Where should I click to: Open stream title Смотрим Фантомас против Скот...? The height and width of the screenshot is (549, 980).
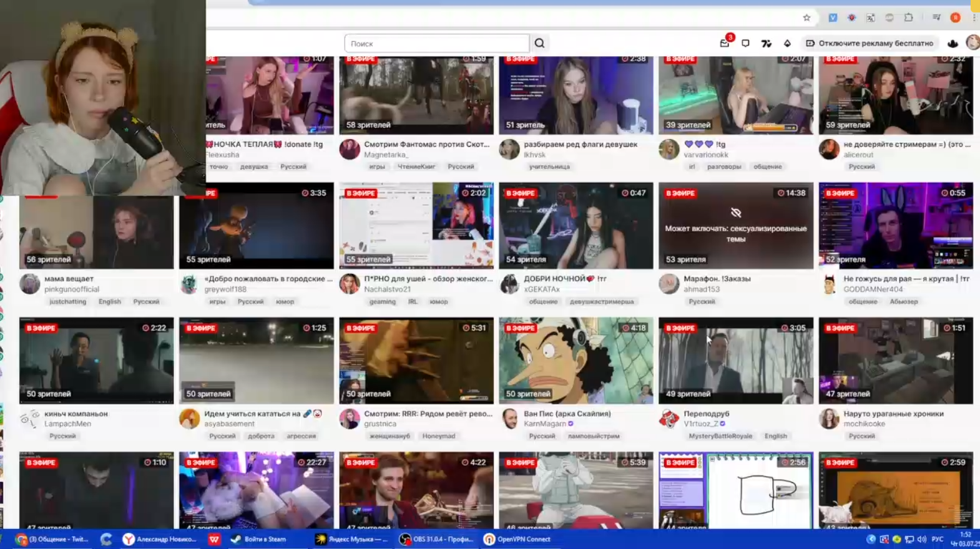[x=426, y=144]
